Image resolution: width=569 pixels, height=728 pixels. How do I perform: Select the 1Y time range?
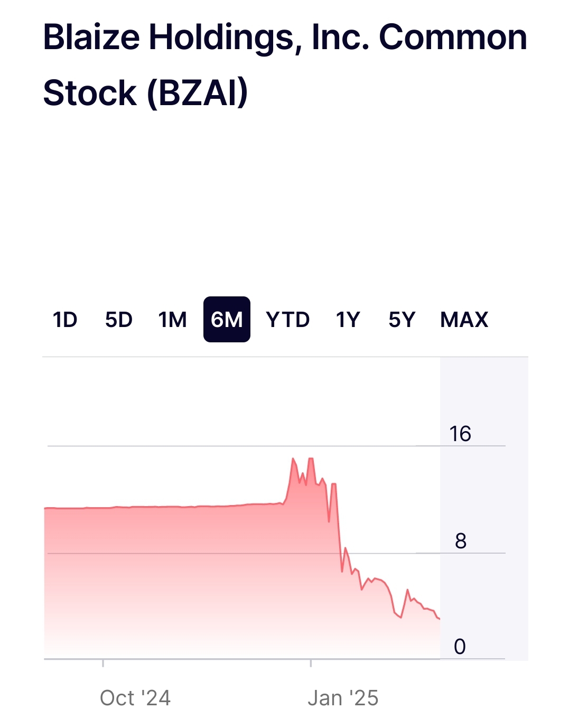[348, 320]
